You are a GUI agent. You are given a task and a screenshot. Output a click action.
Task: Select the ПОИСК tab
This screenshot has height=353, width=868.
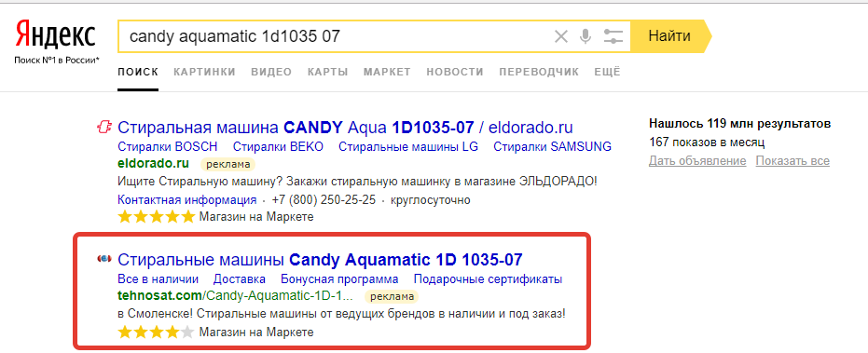(138, 72)
